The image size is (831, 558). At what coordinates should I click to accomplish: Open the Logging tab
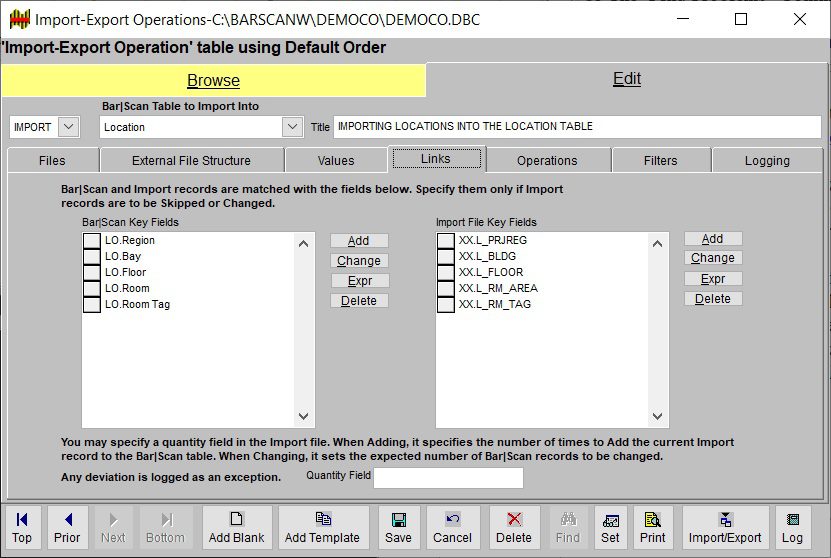point(767,161)
